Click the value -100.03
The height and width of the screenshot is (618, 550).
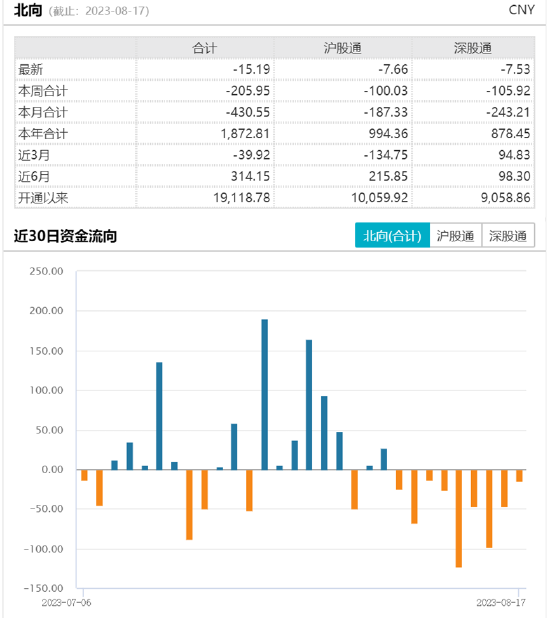click(386, 91)
